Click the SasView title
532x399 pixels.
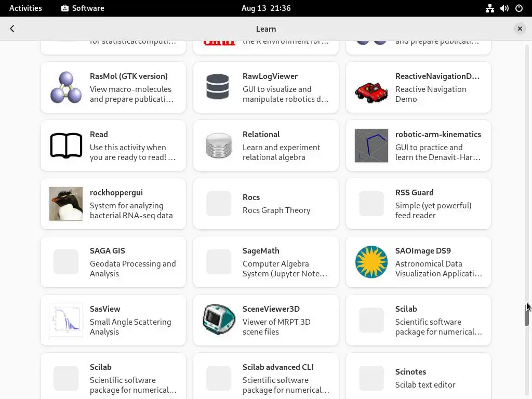105,309
